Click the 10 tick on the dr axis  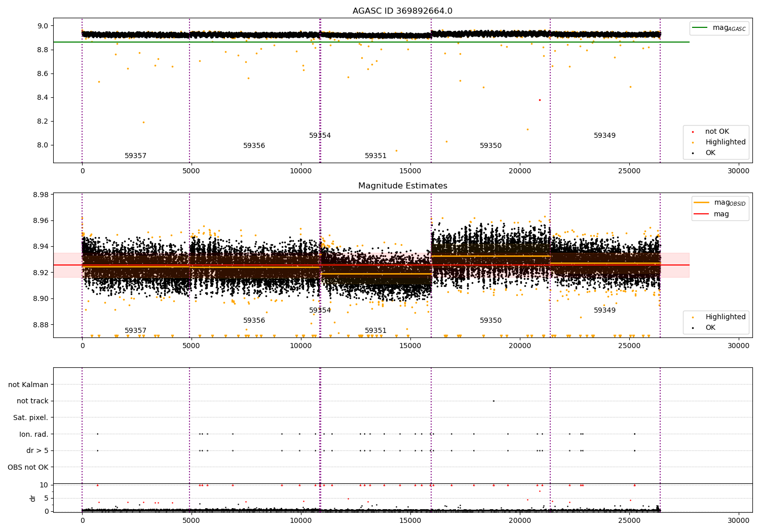[x=44, y=485]
